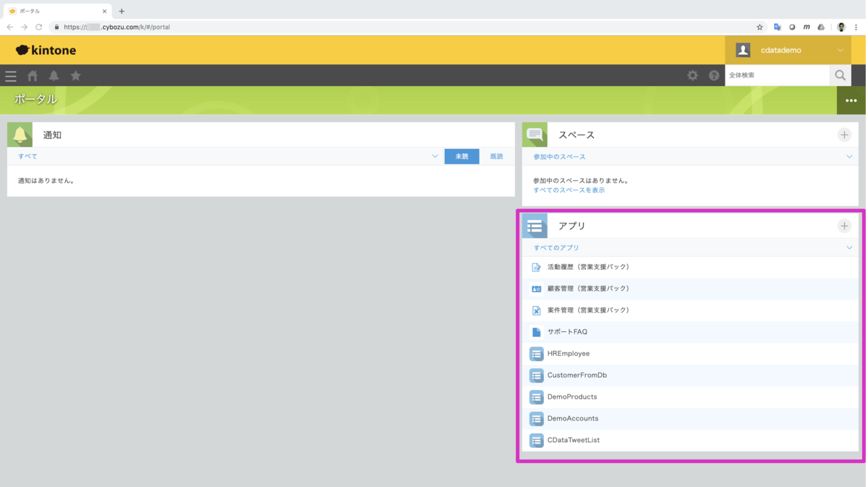The width and height of the screenshot is (868, 487).
Task: Show unread notifications with 未読 toggle
Action: pos(461,156)
